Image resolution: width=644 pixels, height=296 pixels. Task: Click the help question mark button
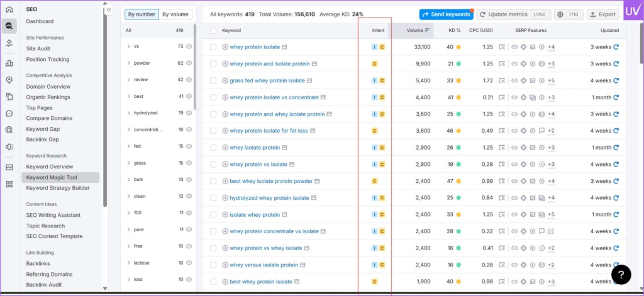[x=621, y=274]
